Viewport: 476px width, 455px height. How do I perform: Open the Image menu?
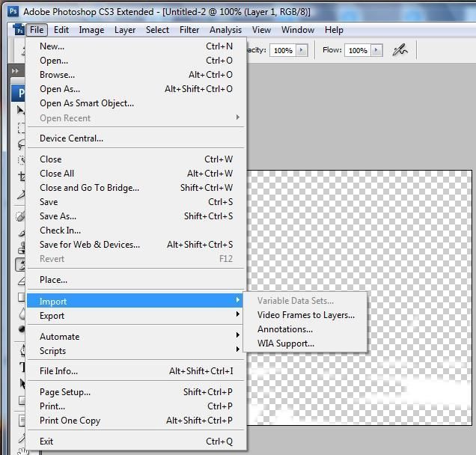click(x=91, y=30)
